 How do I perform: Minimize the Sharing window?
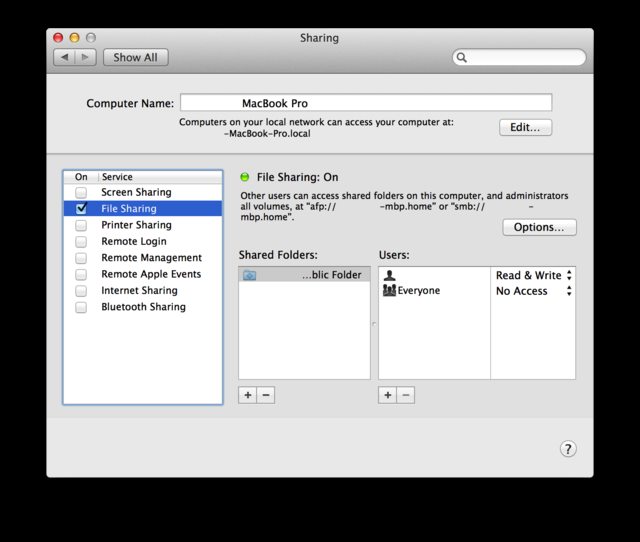[x=74, y=38]
